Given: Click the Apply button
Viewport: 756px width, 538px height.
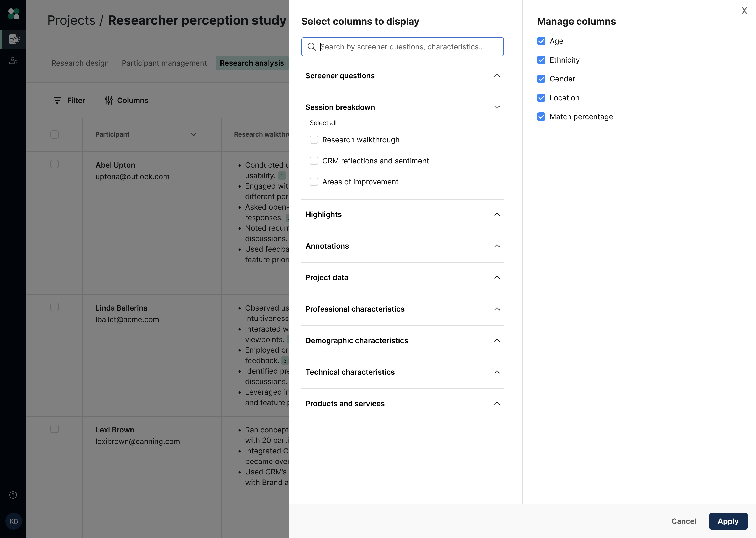Looking at the screenshot, I should pyautogui.click(x=728, y=521).
